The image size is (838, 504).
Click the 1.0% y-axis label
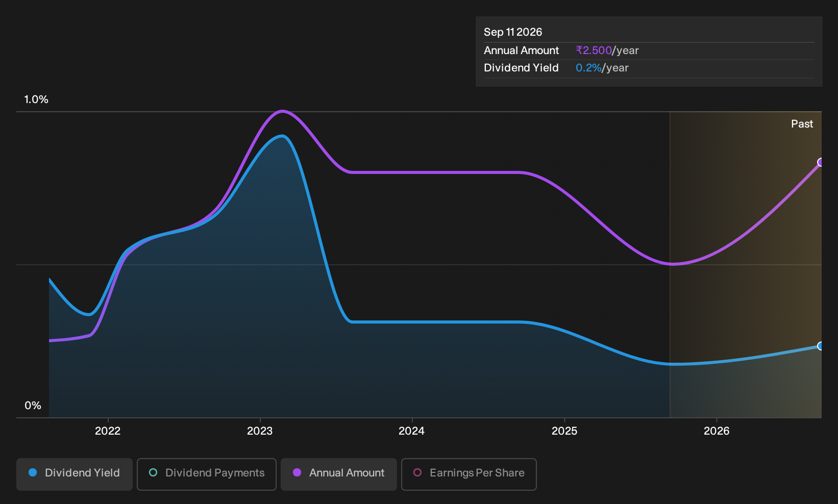click(x=36, y=99)
